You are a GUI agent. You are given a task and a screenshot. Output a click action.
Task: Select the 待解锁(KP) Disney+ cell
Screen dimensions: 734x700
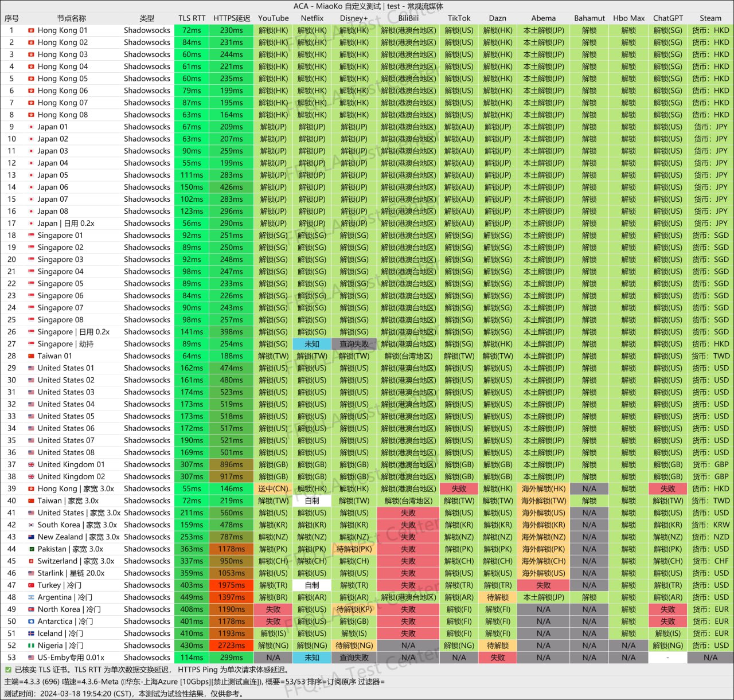click(354, 609)
